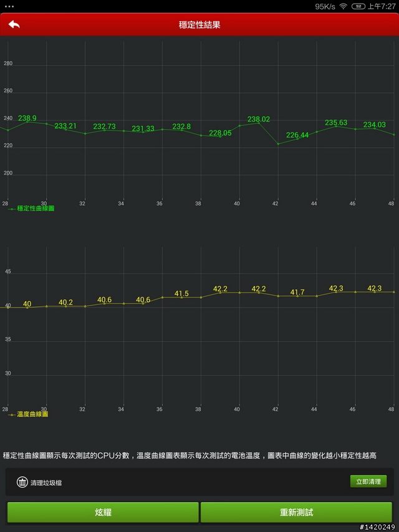Select the 清理垃圾檔 cleanup label
This screenshot has width=399, height=532.
(x=46, y=483)
